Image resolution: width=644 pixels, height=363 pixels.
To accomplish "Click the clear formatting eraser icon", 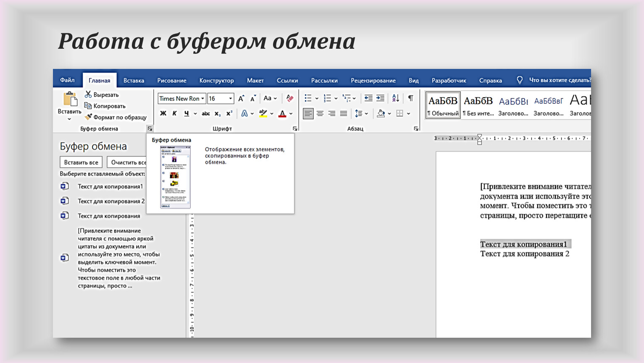I will tap(289, 98).
